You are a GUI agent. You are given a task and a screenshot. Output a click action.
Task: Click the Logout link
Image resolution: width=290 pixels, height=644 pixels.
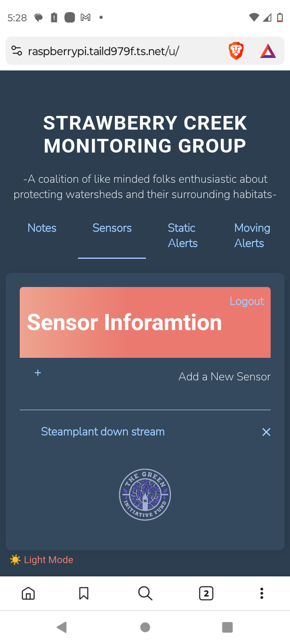click(x=246, y=301)
